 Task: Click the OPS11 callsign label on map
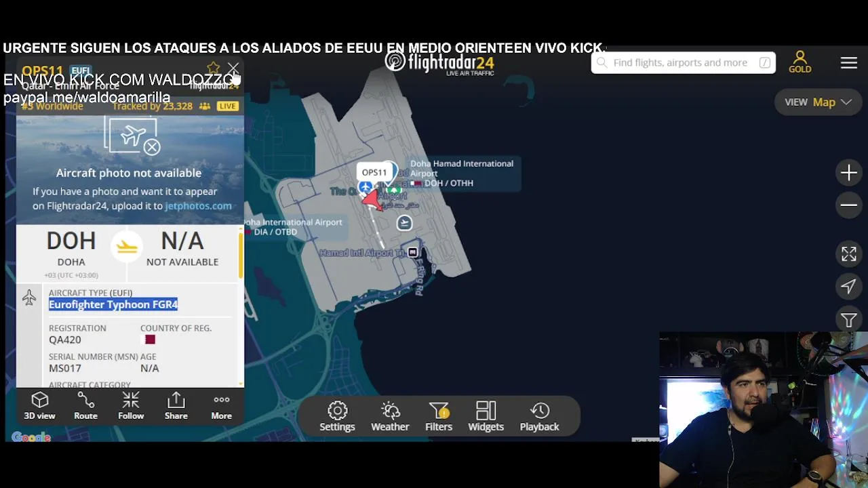point(374,172)
